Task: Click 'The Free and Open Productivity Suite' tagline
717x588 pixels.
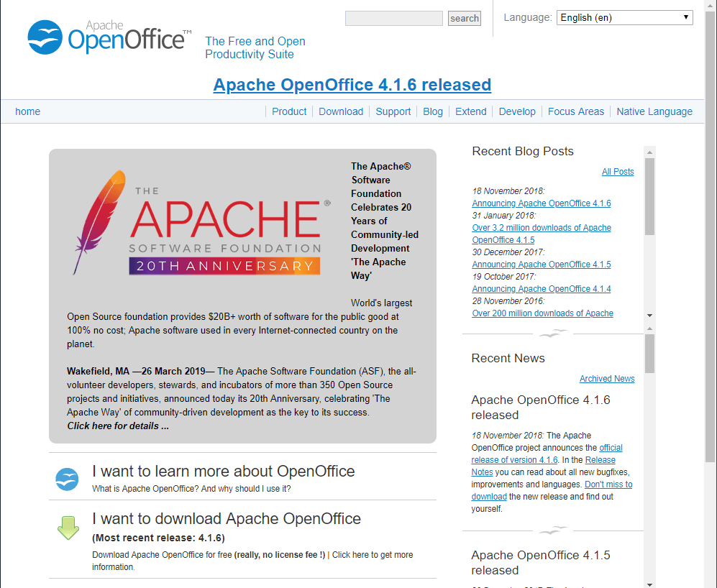Action: (255, 47)
